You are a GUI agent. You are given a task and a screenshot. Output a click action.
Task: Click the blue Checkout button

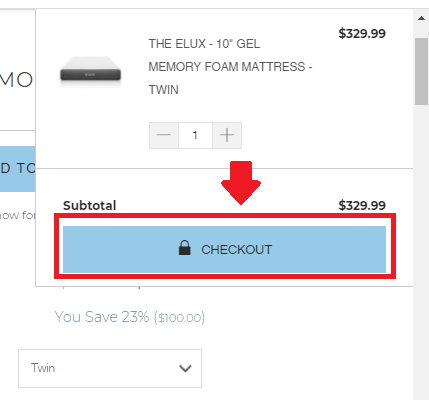pyautogui.click(x=224, y=249)
